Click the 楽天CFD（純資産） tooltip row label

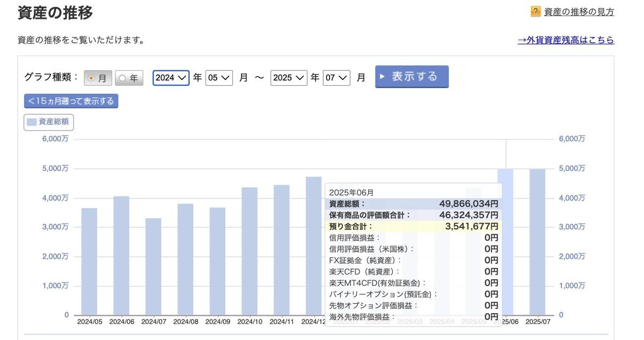click(365, 271)
